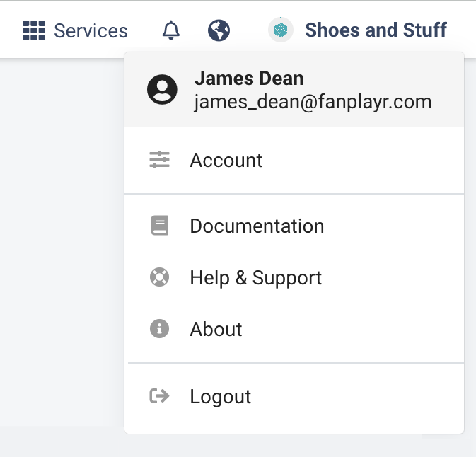Click the book icon beside Documentation
The height and width of the screenshot is (457, 476).
(159, 225)
